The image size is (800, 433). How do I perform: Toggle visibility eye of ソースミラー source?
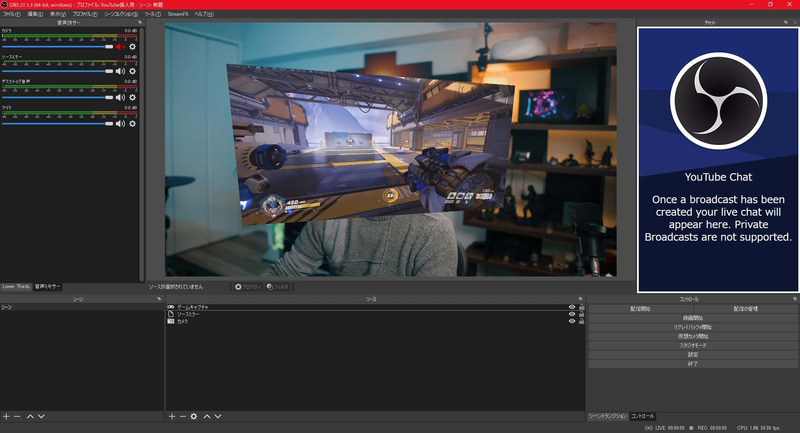(572, 314)
